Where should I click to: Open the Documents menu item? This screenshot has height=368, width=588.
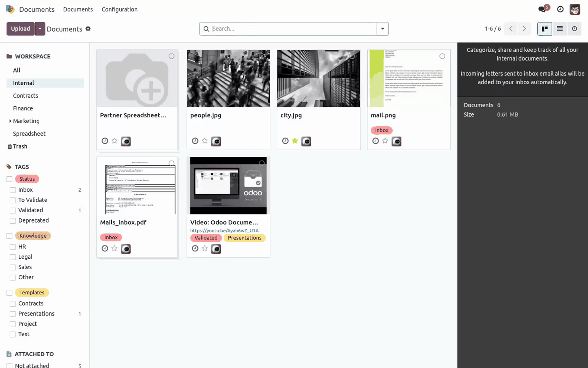click(78, 9)
